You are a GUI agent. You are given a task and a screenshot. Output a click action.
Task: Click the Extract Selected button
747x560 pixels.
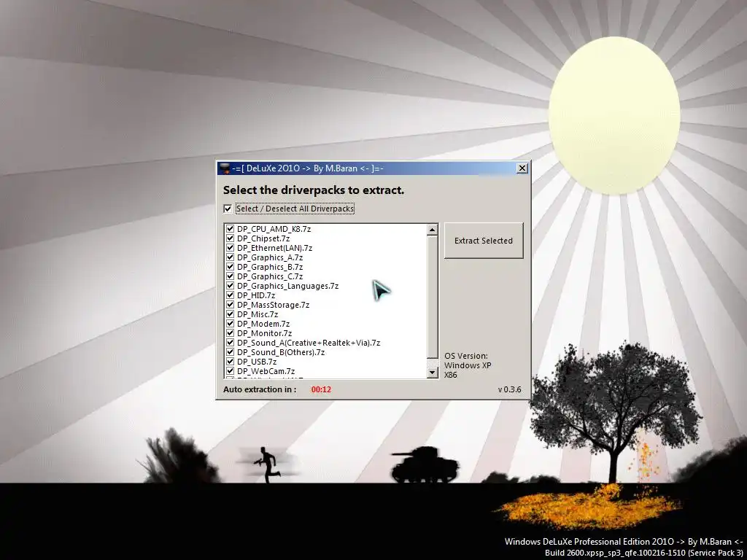484,241
